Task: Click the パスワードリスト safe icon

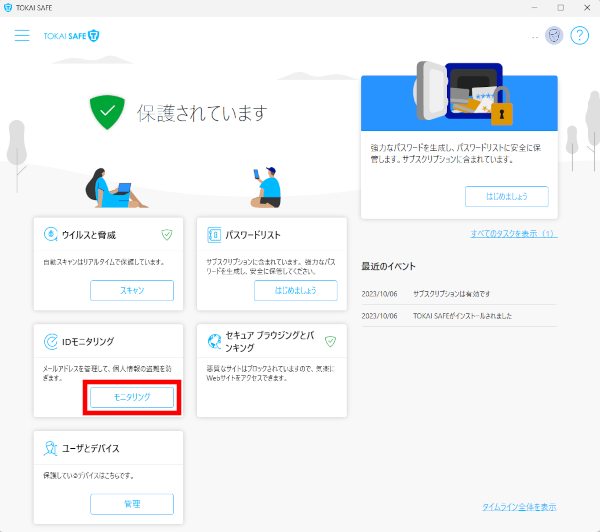Action: pos(214,235)
